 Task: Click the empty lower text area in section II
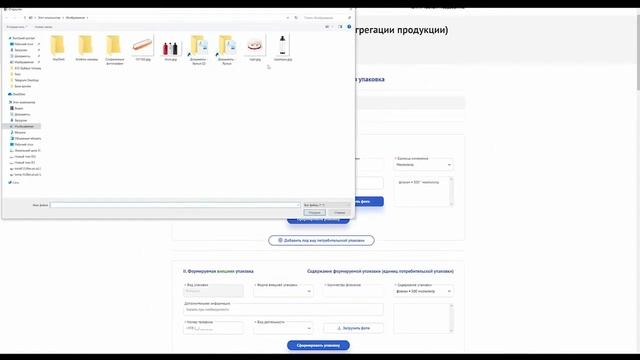421,318
